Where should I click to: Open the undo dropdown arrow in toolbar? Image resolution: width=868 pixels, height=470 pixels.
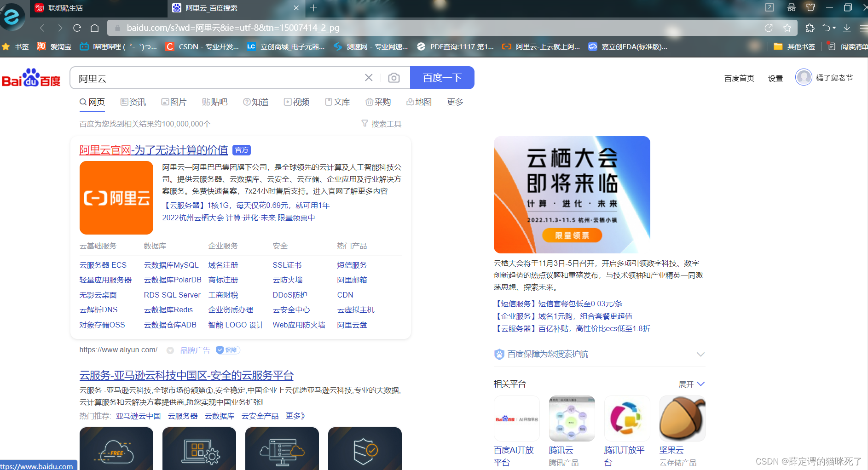pyautogui.click(x=834, y=28)
